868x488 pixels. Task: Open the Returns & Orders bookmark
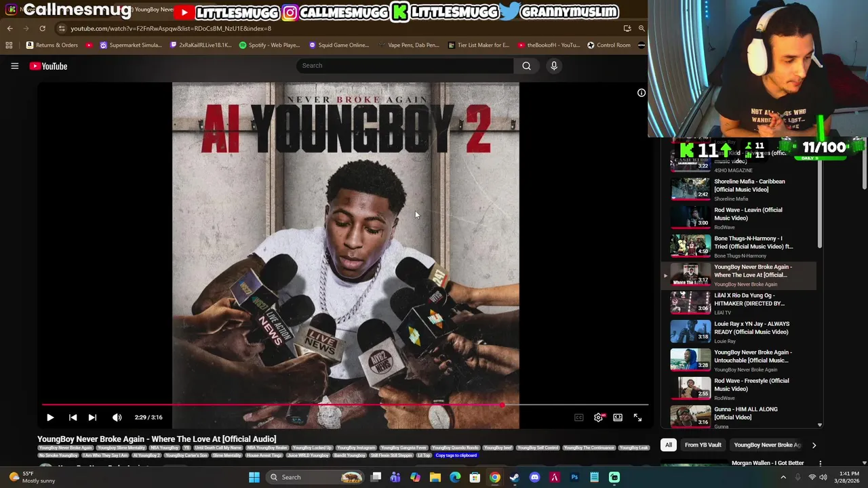tap(52, 45)
